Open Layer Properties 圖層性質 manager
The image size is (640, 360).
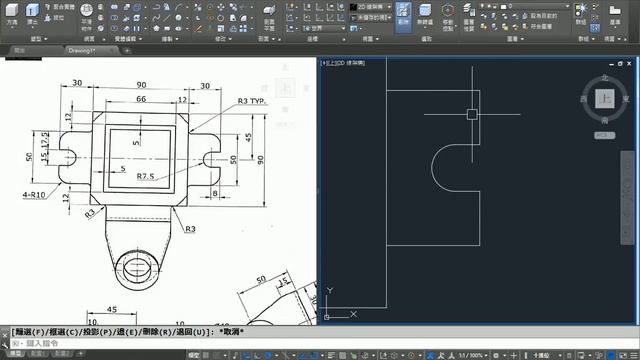469,16
